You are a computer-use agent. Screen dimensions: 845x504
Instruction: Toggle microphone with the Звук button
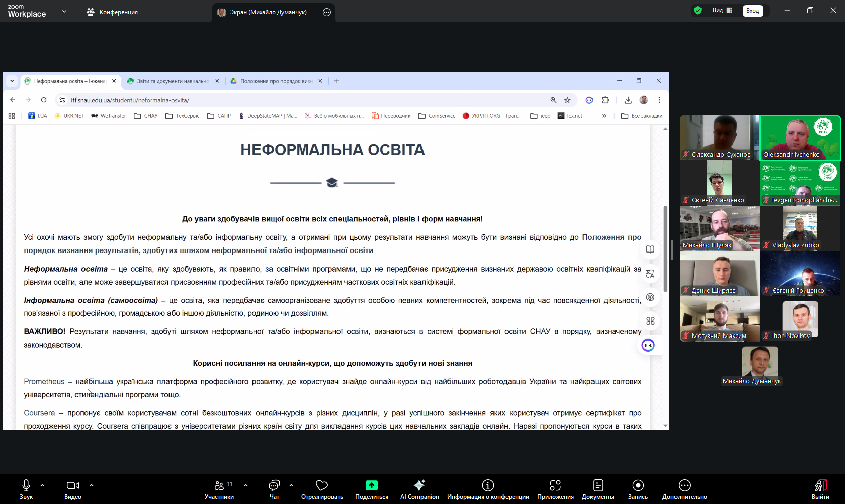coord(26,485)
